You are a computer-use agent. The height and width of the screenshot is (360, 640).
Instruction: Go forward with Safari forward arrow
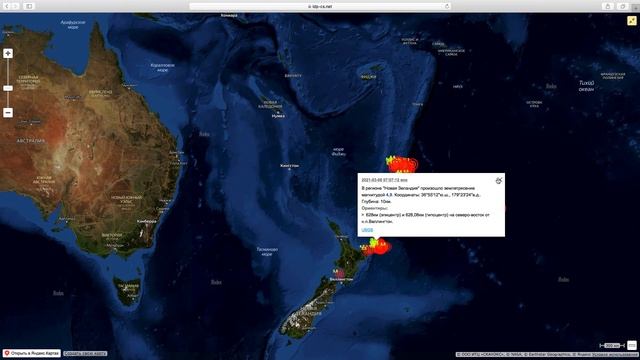click(x=16, y=6)
